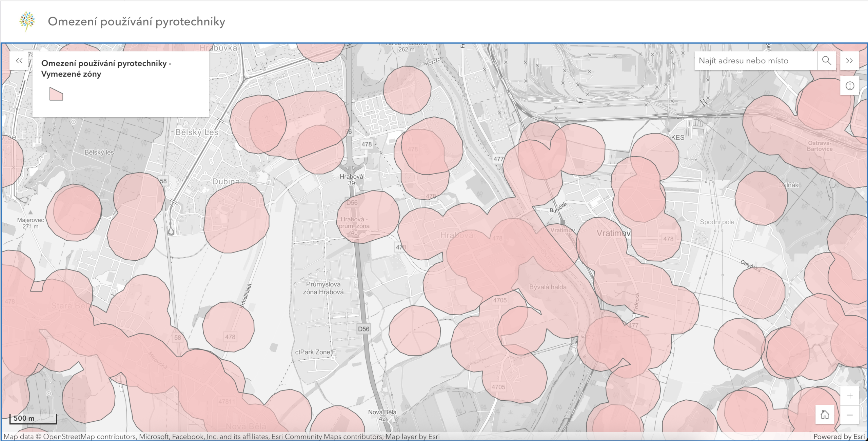Image resolution: width=868 pixels, height=441 pixels.
Task: Click the pink zone legend swatch
Action: 56,94
